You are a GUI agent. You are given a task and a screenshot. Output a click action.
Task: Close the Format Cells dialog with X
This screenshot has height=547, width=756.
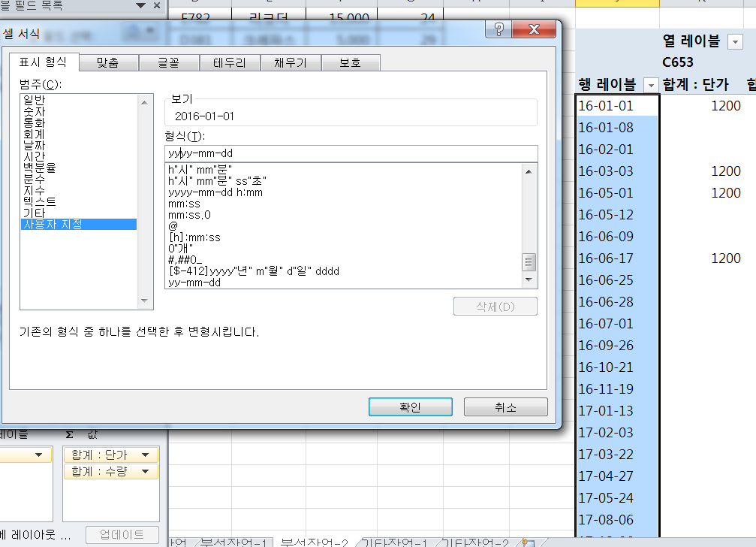534,30
